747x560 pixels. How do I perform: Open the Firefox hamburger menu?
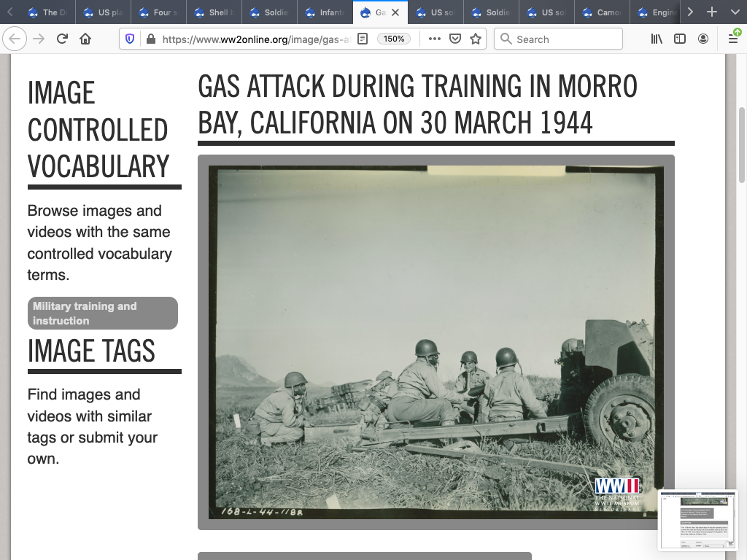(733, 39)
